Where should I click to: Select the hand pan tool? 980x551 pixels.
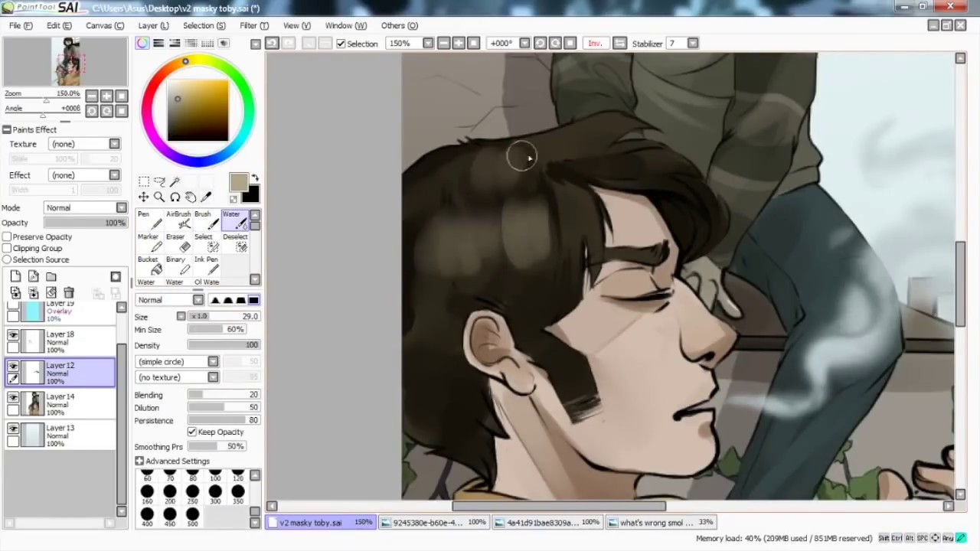pos(191,197)
